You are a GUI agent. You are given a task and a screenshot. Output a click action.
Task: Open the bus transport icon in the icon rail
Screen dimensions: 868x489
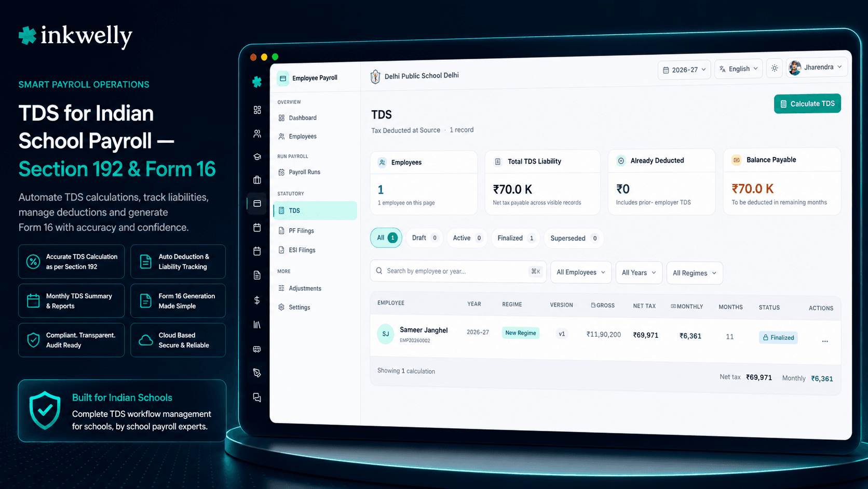(x=257, y=349)
